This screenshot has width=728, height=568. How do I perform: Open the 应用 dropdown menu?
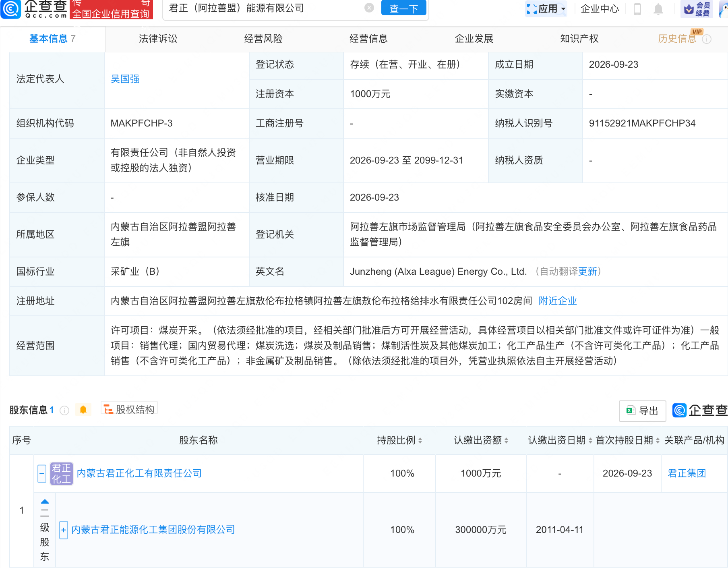[546, 8]
